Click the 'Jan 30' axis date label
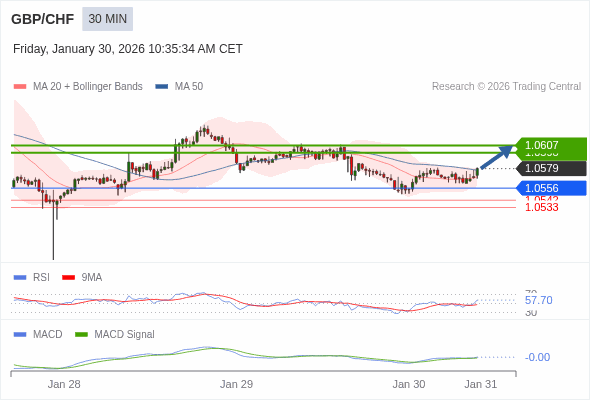This screenshot has width=590, height=400. tap(409, 384)
